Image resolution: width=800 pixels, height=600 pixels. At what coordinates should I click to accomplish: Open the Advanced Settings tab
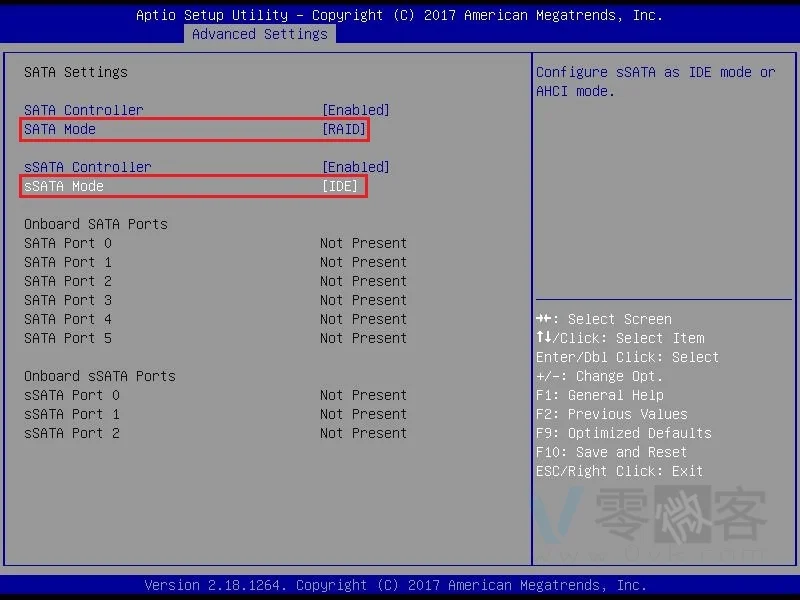259,34
